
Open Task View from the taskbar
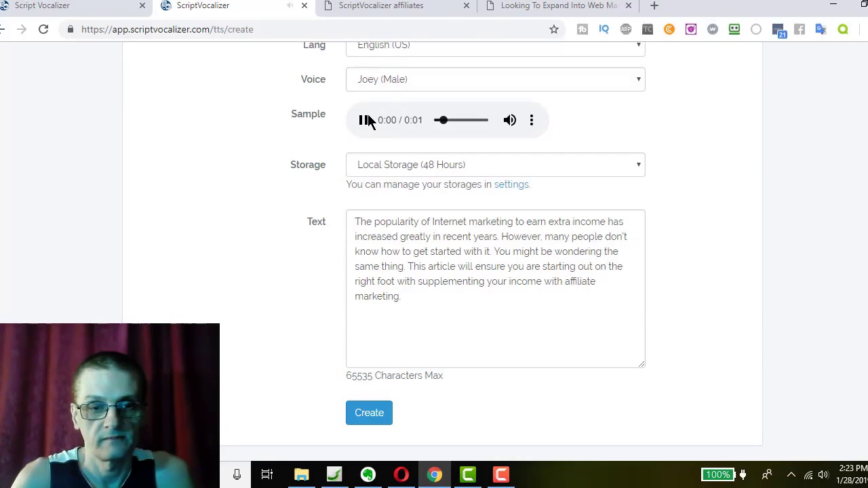coord(267,474)
